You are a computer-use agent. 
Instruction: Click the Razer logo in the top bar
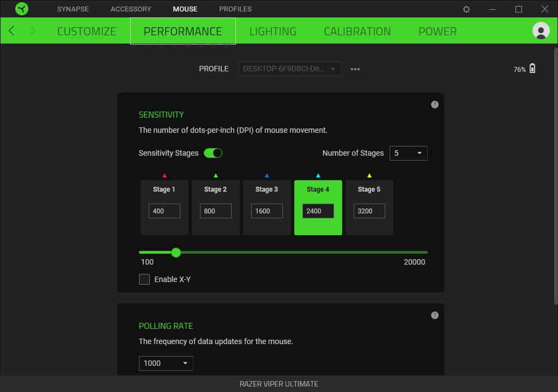click(x=22, y=9)
